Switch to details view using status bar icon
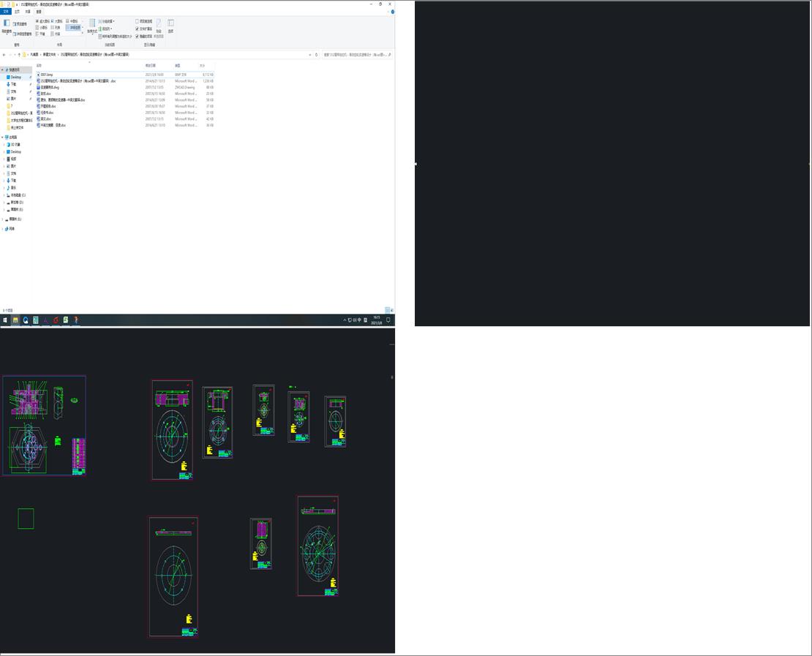 [388, 310]
